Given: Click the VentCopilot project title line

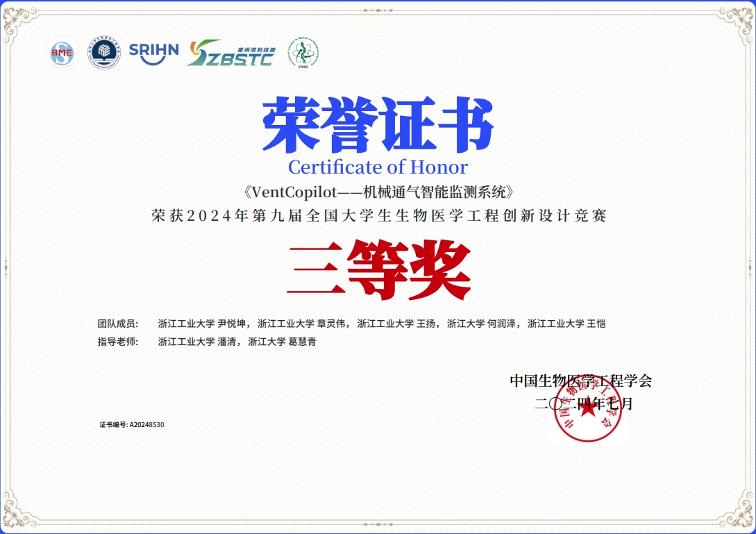Looking at the screenshot, I should [x=378, y=191].
